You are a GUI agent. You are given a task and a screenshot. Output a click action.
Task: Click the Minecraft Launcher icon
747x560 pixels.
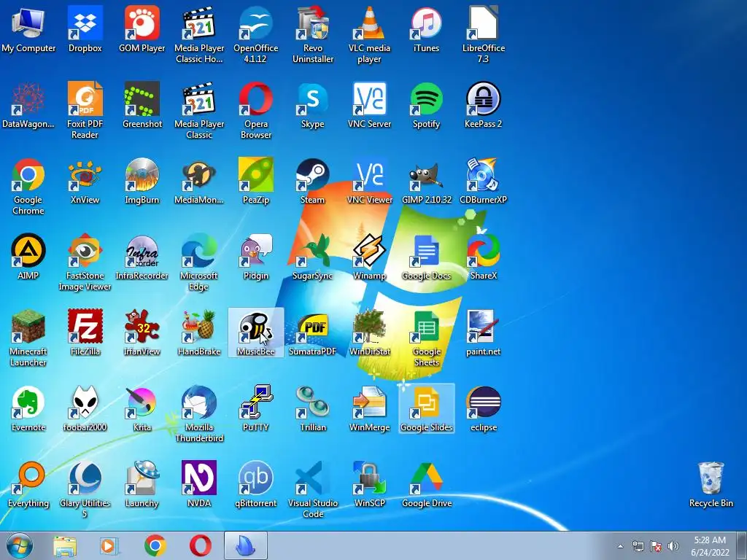pyautogui.click(x=28, y=338)
